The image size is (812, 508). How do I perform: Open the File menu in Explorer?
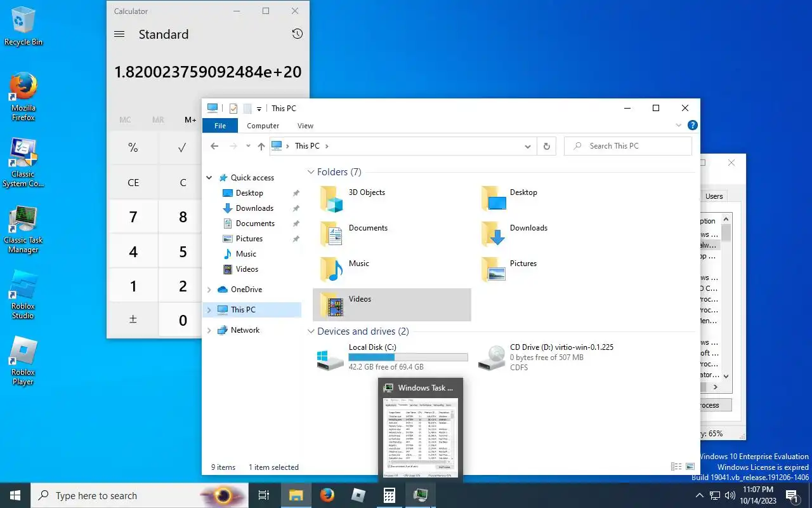[220, 126]
